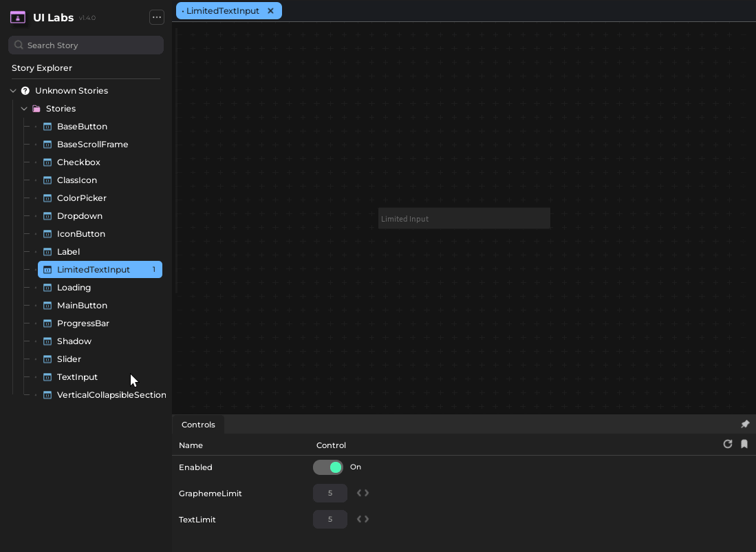Click the Unknown Stories question mark icon

[25, 91]
